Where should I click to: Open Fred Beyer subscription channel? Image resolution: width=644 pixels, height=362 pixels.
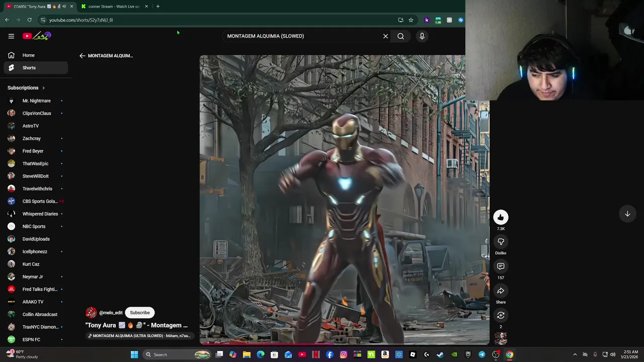[x=35, y=151]
